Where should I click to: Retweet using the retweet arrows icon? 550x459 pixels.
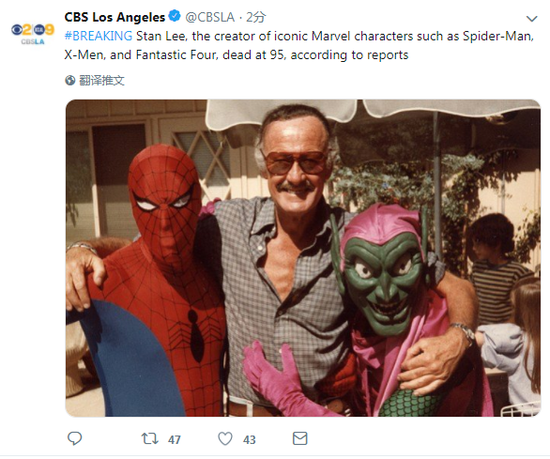[150, 439]
